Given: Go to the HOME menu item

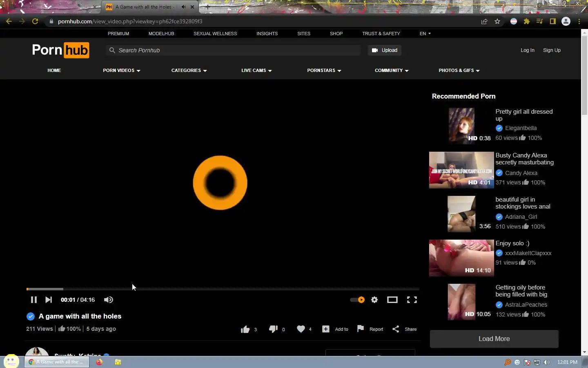Looking at the screenshot, I should [x=54, y=70].
